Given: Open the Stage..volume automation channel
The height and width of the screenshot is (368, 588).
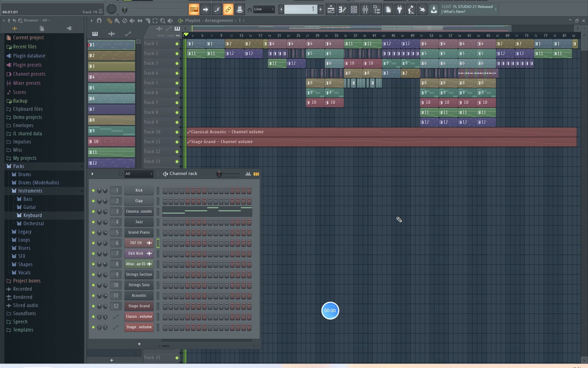Looking at the screenshot, I should coord(139,327).
